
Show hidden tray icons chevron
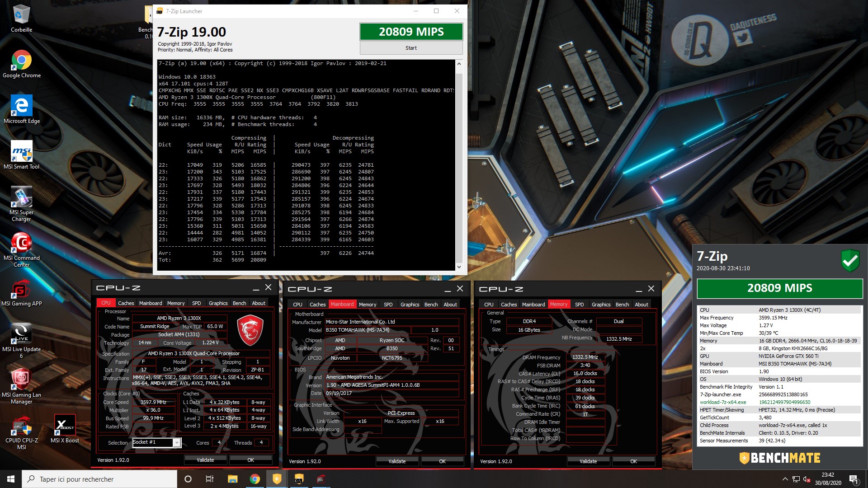point(785,479)
